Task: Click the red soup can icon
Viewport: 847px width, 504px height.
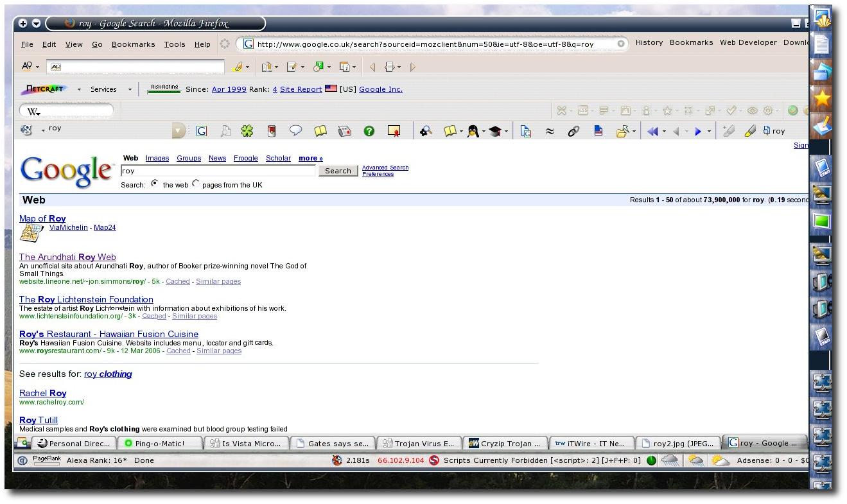Action: [x=272, y=131]
